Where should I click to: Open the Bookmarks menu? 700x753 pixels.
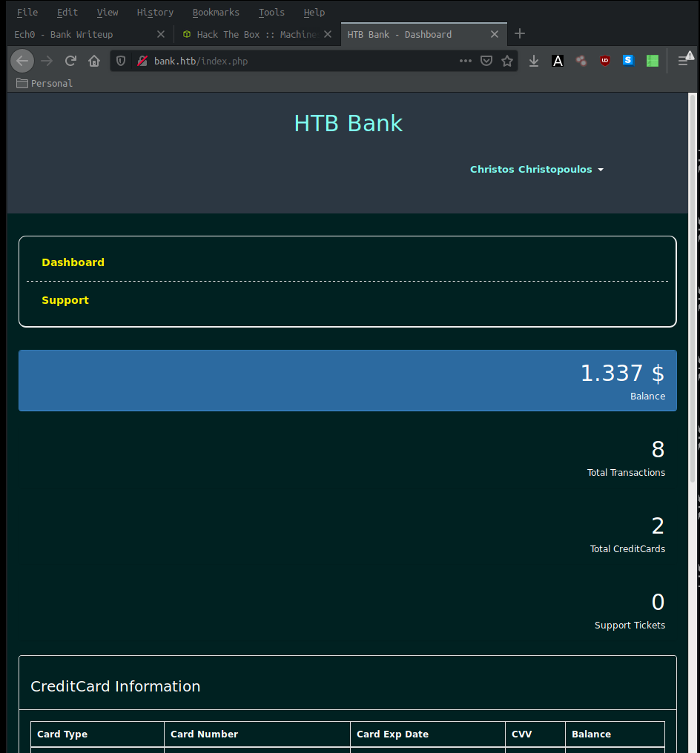tap(216, 12)
